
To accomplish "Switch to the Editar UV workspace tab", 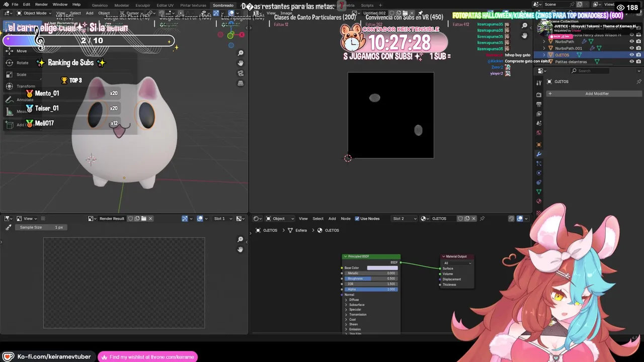I will point(165,5).
